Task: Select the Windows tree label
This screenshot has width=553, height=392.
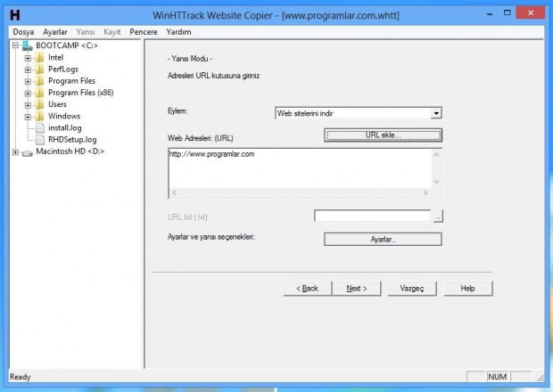Action: click(64, 116)
